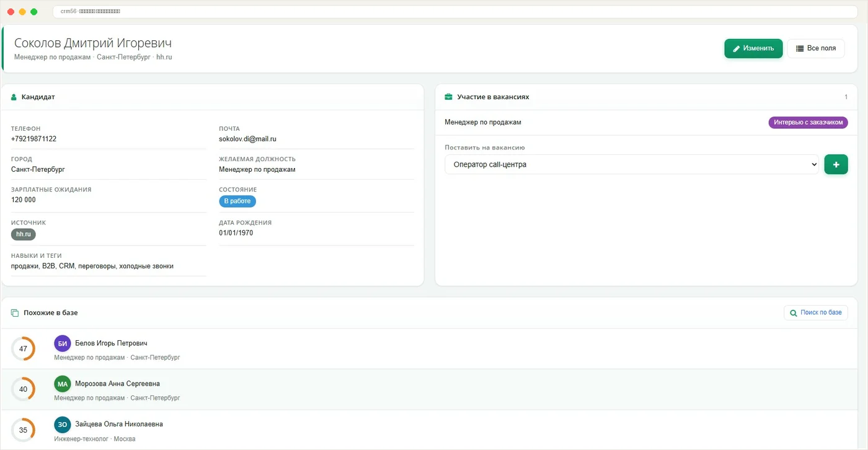Click the macOS green maximize window button
The height and width of the screenshot is (450, 868).
[x=33, y=12]
